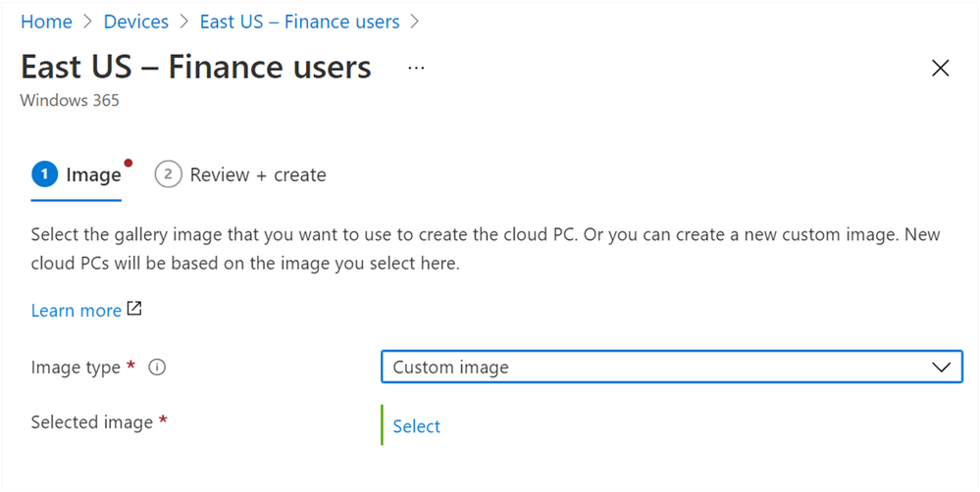Viewport: 980px width, 492px height.
Task: Open the ellipsis more options menu
Action: [x=416, y=68]
